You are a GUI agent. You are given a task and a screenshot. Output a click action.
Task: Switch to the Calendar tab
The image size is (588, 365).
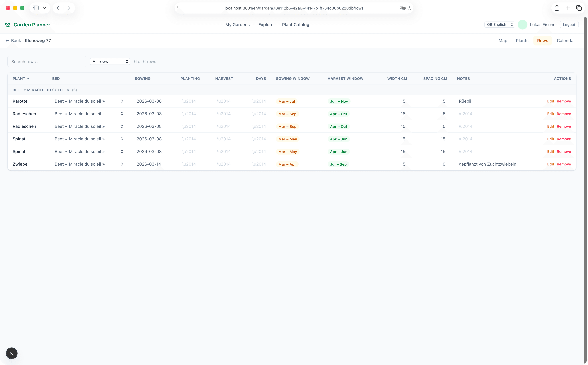(566, 41)
